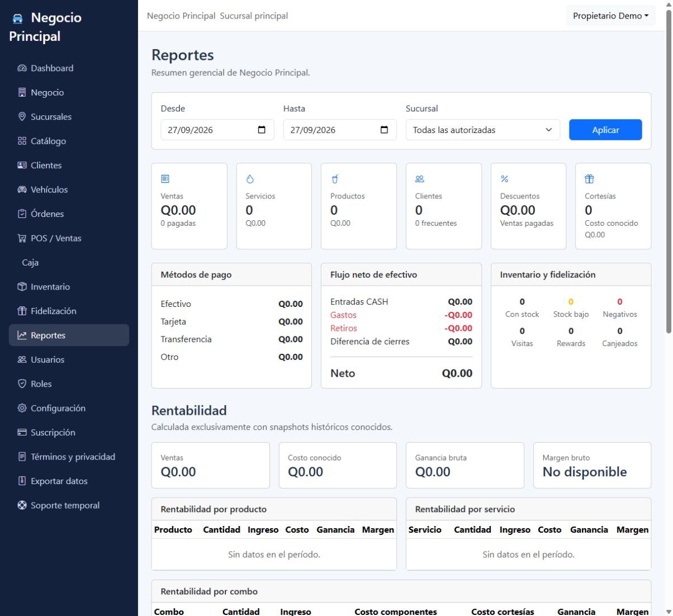Click the Productos card cup icon
Screen dimensions: 673x616
335,179
